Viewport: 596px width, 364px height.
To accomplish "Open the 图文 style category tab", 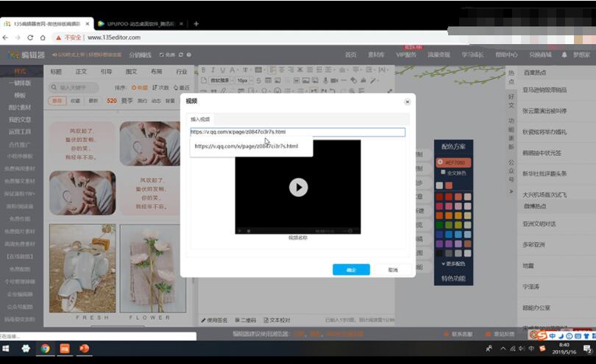I will (131, 71).
